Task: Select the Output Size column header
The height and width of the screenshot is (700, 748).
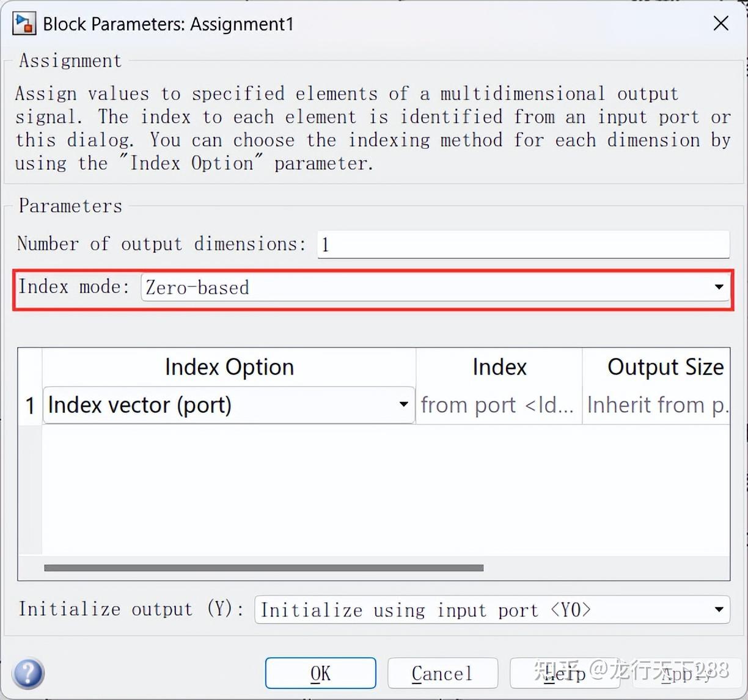Action: [656, 367]
